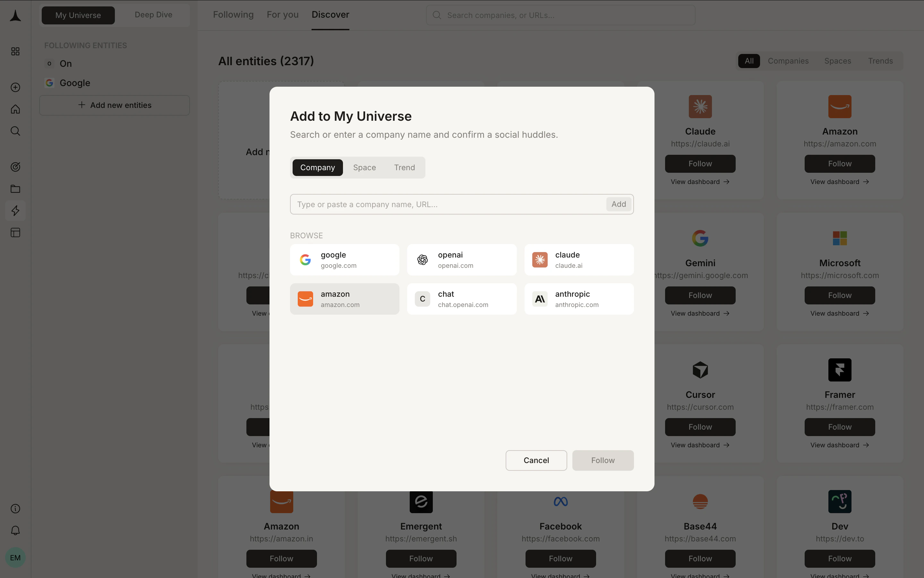Open the folder icon in sidebar

coord(15,189)
